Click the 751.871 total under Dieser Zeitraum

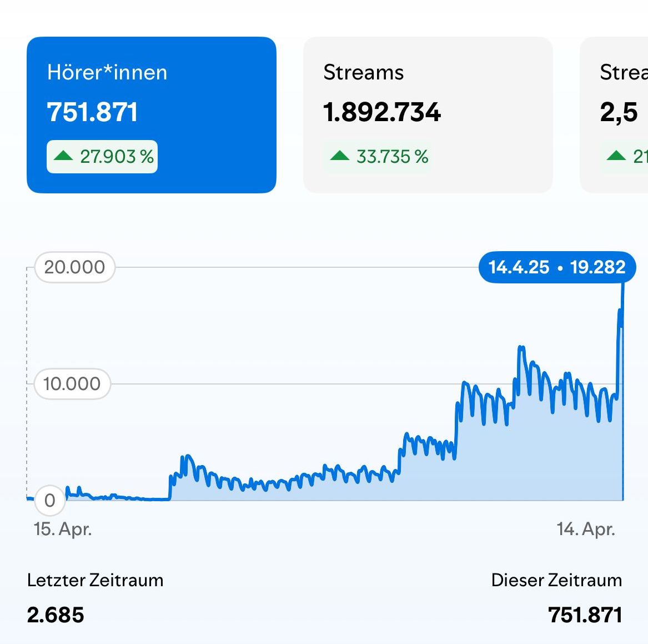click(585, 615)
